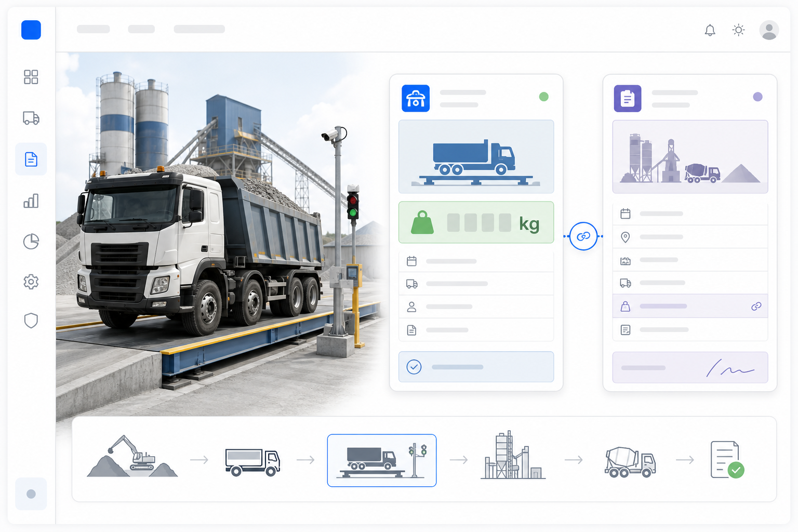Open the settings gear in sidebar
Image resolution: width=798 pixels, height=532 pixels.
coord(31,282)
